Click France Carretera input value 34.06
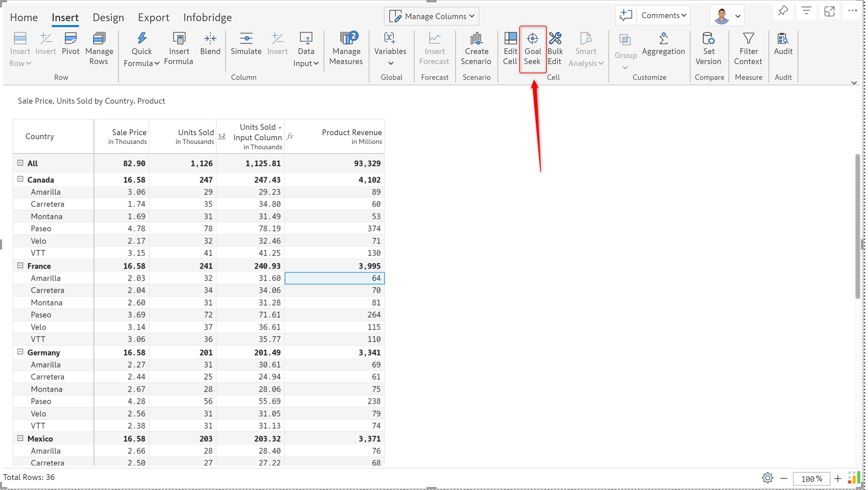 [250, 290]
